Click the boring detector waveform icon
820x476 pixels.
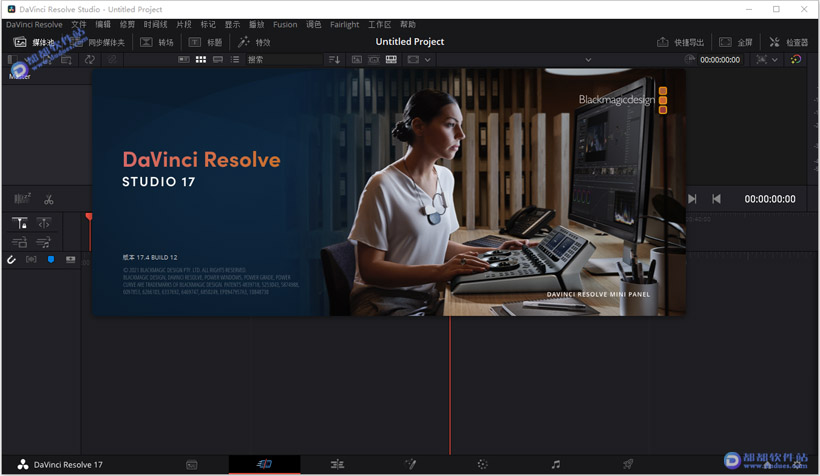(x=22, y=198)
